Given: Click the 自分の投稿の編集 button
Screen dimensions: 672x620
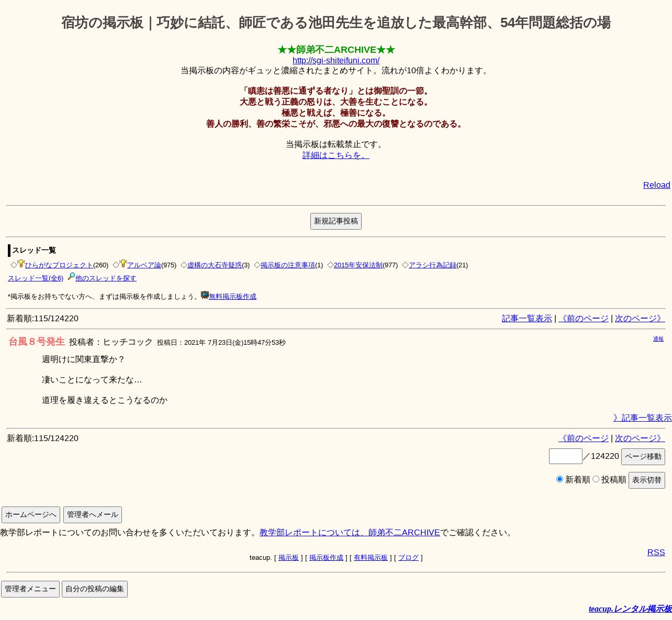Looking at the screenshot, I should 95,589.
